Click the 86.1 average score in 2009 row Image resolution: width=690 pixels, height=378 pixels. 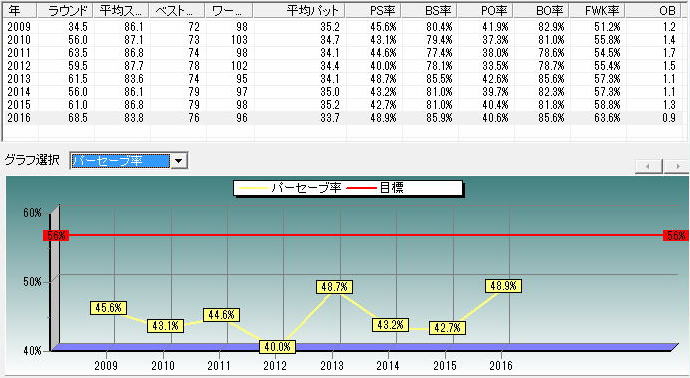[134, 27]
